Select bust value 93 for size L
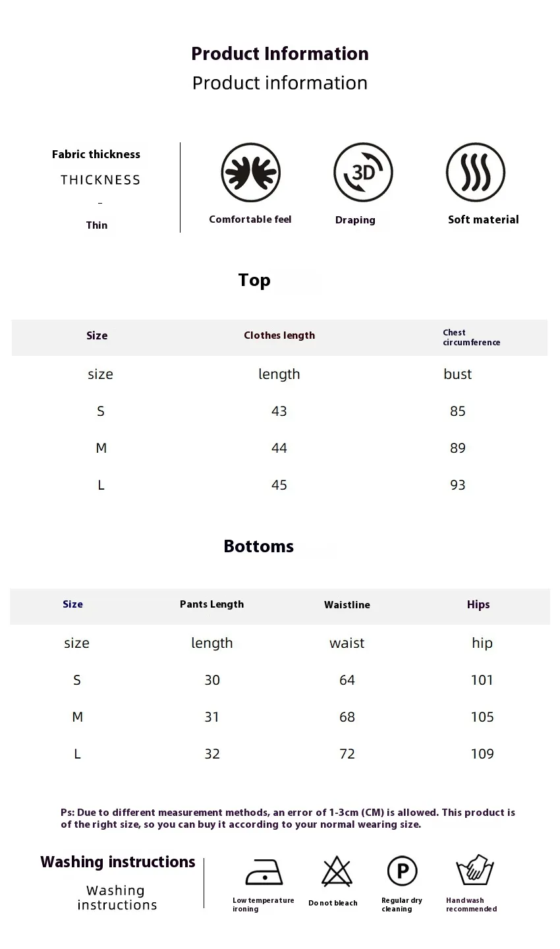The height and width of the screenshot is (949, 560). click(x=458, y=485)
